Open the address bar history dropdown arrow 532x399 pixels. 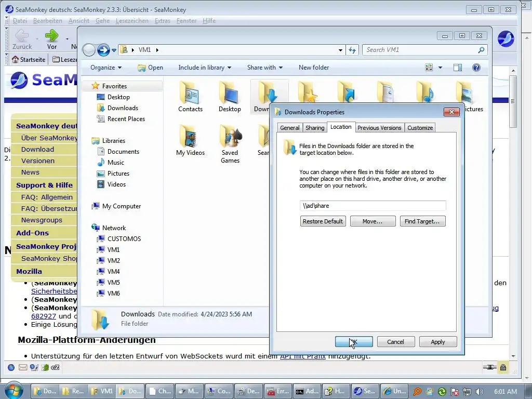click(340, 50)
